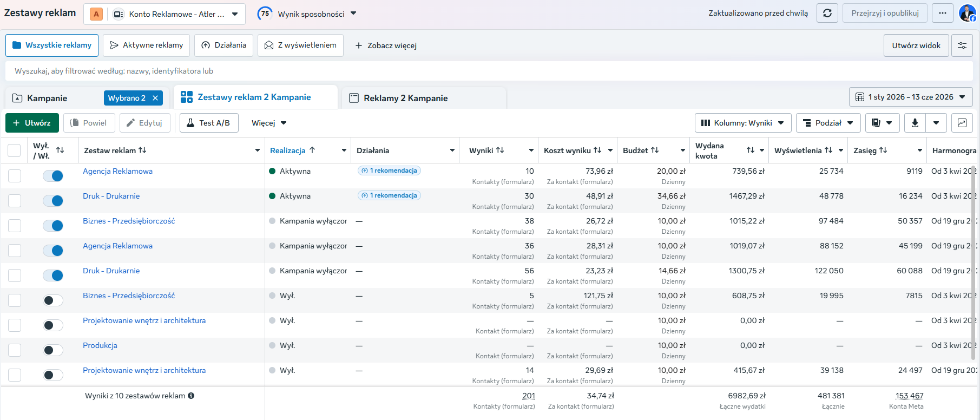Open view settings sliders icon
Image resolution: width=980 pixels, height=420 pixels.
click(962, 45)
